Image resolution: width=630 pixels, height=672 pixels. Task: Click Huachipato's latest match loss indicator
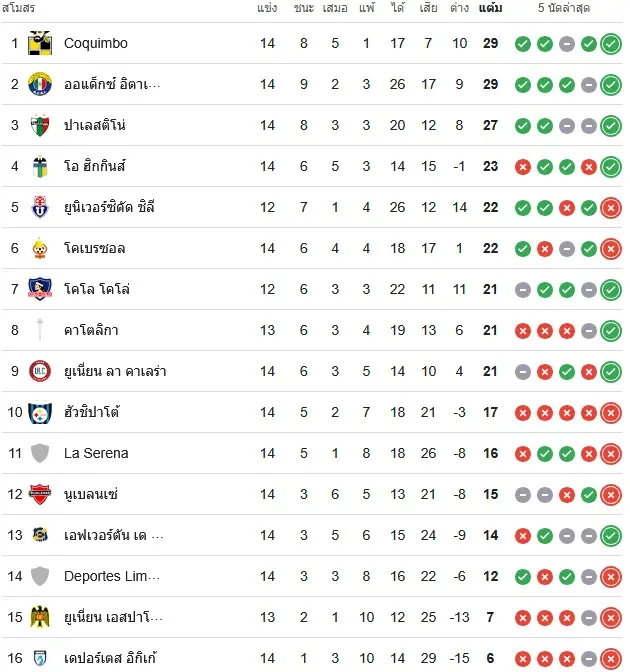[611, 413]
